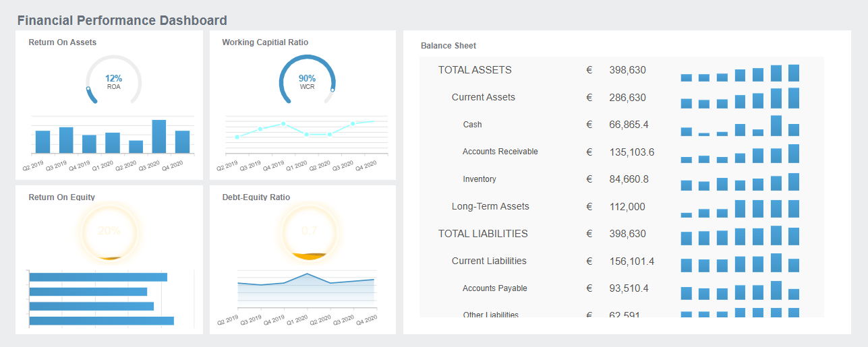Click the 90% WCR gauge
This screenshot has height=347, width=868.
[x=307, y=82]
